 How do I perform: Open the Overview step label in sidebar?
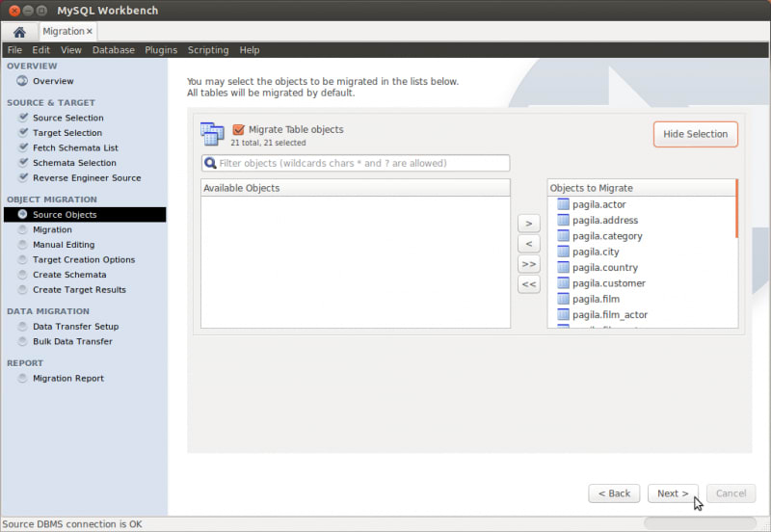click(53, 81)
